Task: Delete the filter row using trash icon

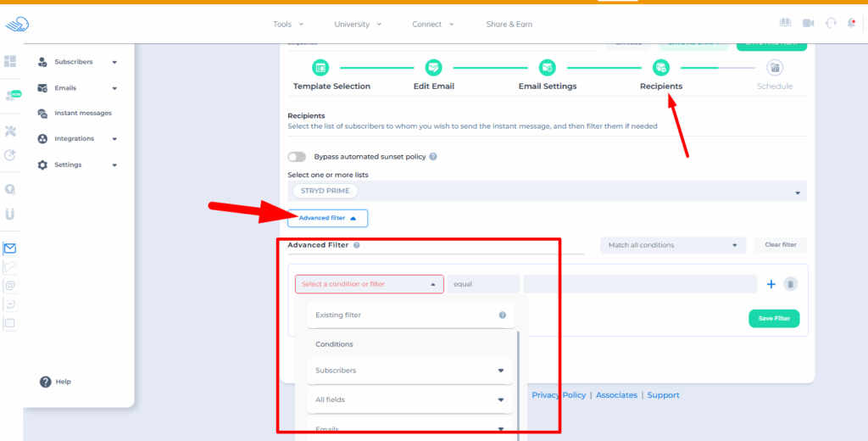Action: (790, 284)
